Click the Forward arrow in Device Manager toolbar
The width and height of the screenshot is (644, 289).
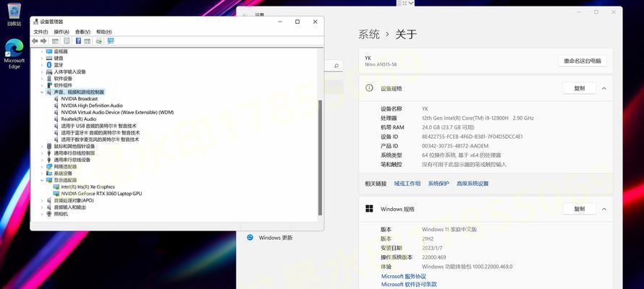click(x=43, y=41)
